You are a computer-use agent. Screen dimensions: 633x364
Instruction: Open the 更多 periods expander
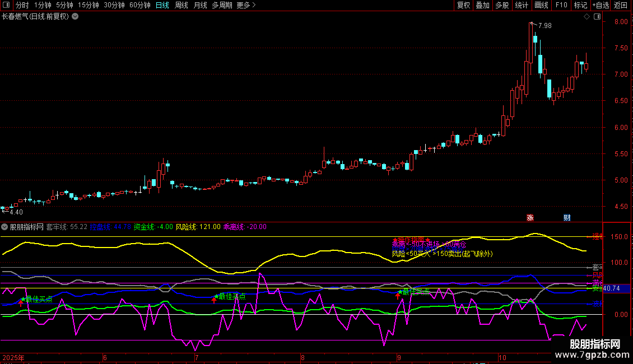pyautogui.click(x=246, y=5)
